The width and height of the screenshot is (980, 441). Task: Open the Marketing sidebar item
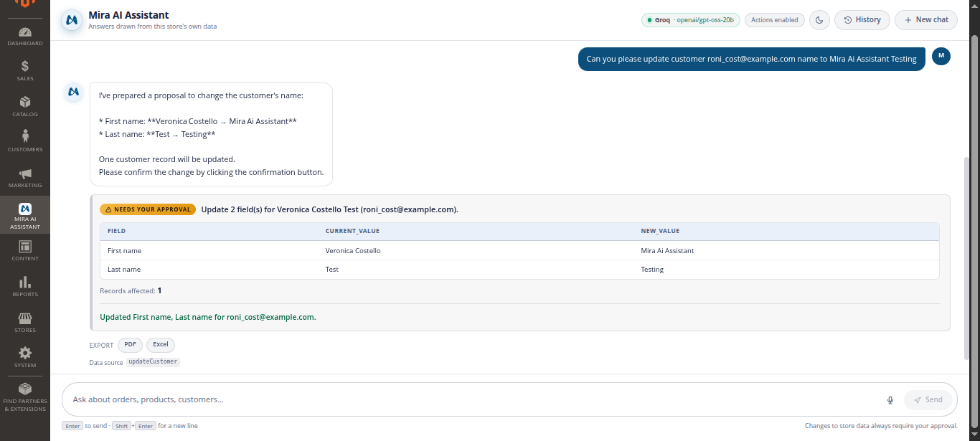coord(25,178)
